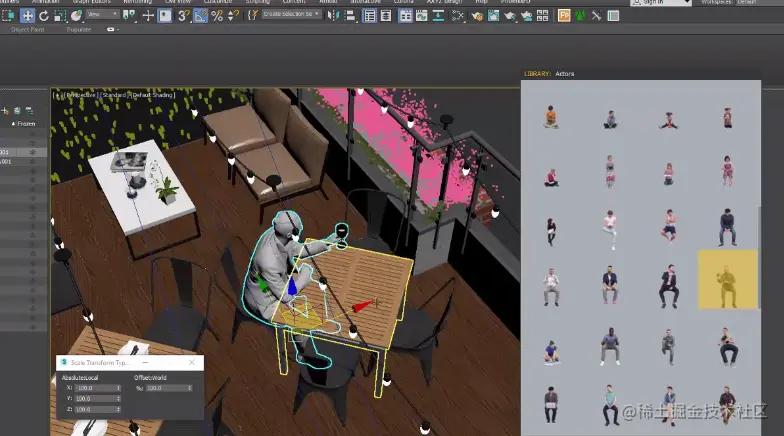Click the Z absolute scale field

[98, 409]
